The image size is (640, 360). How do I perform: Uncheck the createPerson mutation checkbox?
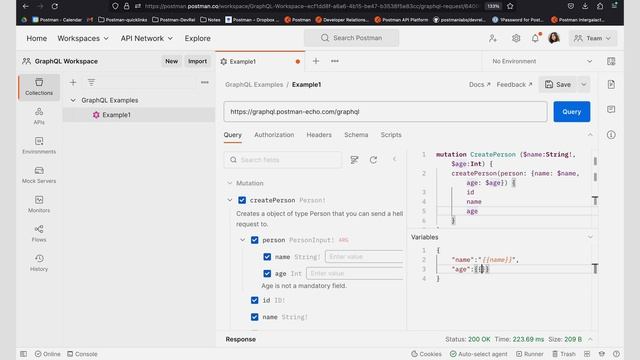(242, 200)
